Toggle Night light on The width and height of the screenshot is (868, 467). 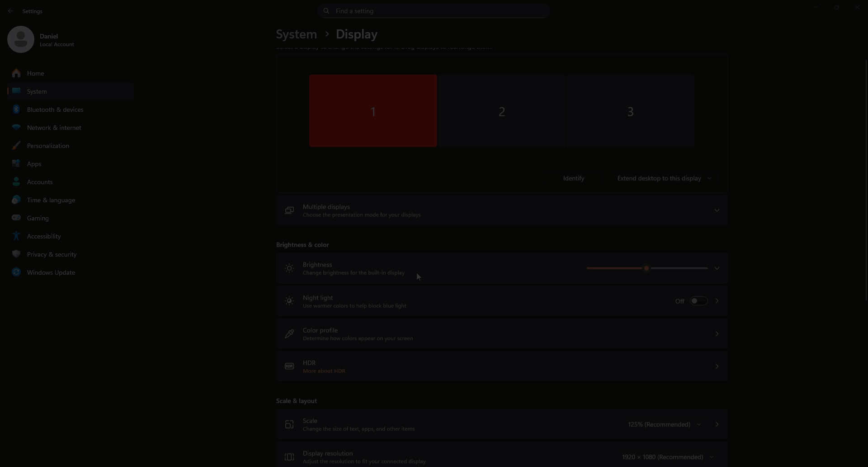(x=699, y=300)
